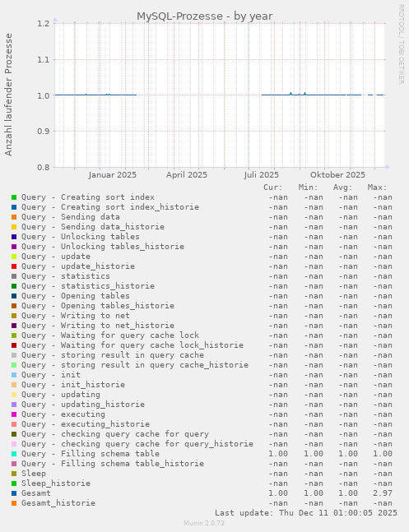Click the 'Munin 2.0.73' footer text

(204, 523)
